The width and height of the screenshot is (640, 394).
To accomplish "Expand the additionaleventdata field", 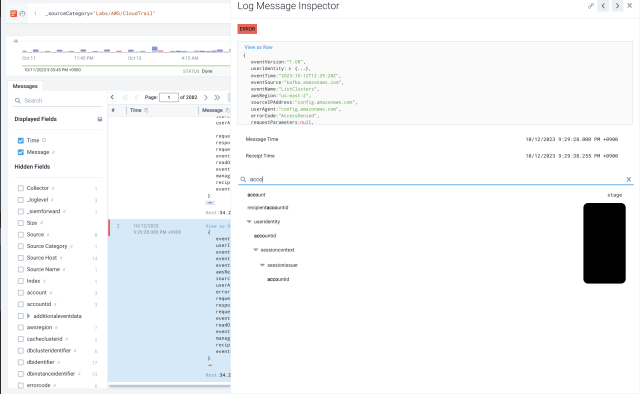I will [29, 316].
